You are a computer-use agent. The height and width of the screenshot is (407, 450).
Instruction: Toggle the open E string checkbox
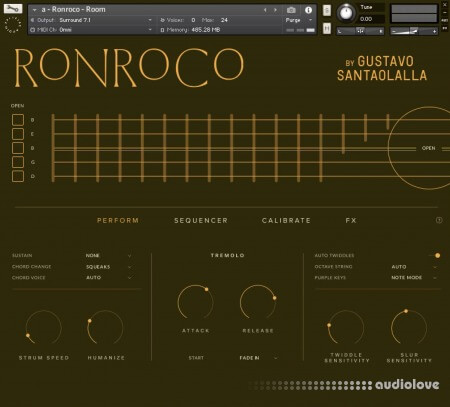point(18,134)
